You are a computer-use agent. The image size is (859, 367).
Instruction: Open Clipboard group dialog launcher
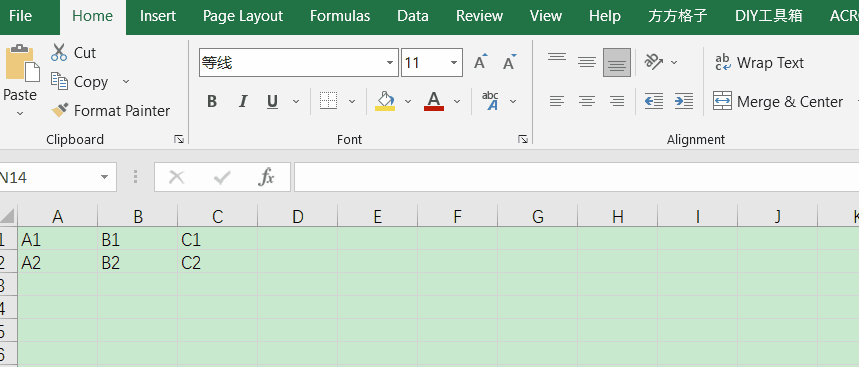[x=179, y=140]
